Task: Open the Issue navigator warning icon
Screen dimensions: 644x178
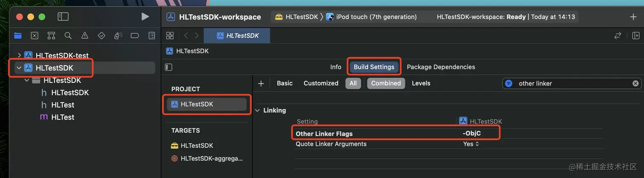Action: pos(85,35)
